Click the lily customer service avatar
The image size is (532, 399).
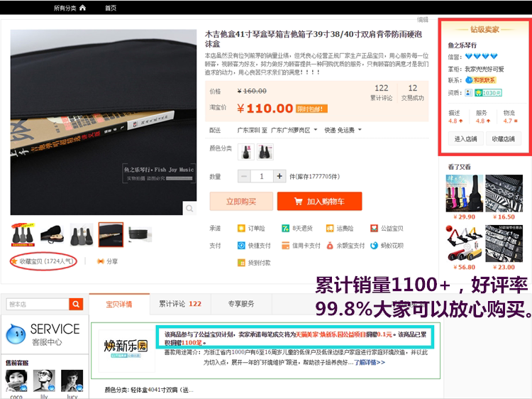[44, 381]
